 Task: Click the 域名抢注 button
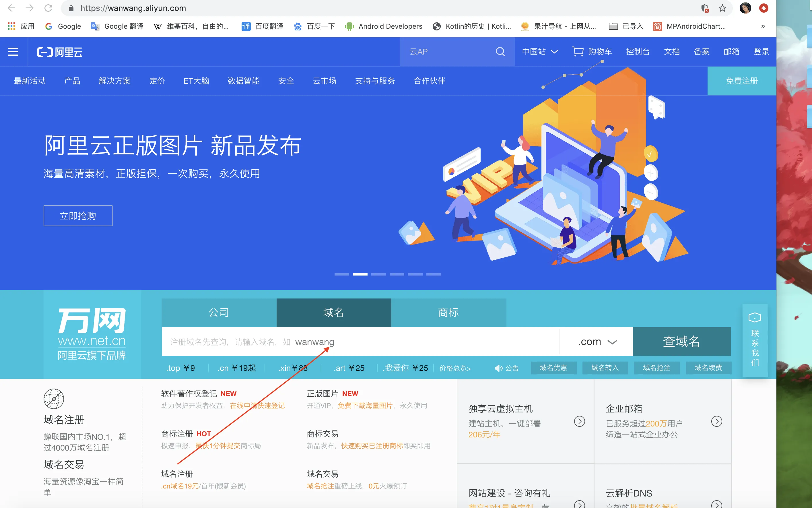coord(657,368)
